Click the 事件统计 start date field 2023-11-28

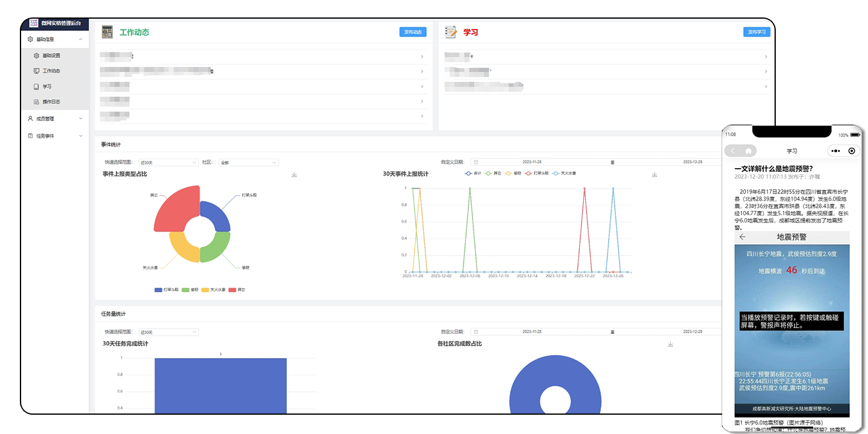coord(531,162)
